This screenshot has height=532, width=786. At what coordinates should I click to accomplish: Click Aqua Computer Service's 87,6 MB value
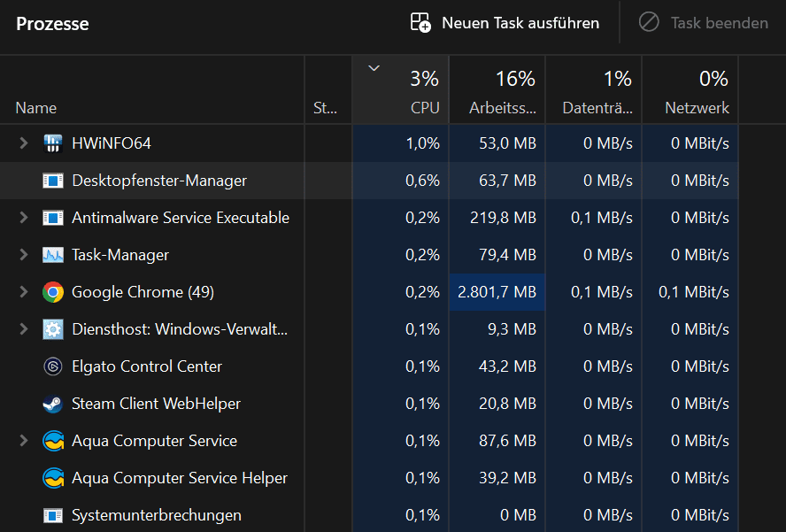pos(507,441)
